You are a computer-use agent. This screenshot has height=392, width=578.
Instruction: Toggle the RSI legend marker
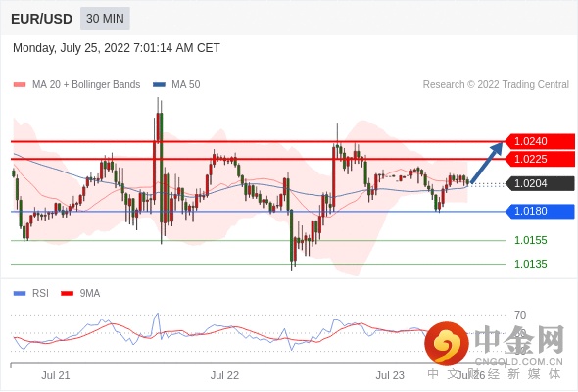20,294
